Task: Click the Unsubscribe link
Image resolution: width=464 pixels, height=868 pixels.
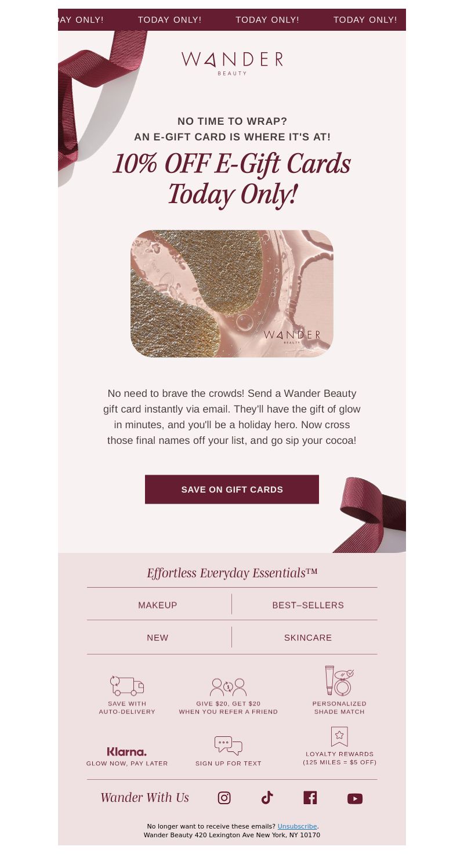Action: [297, 826]
